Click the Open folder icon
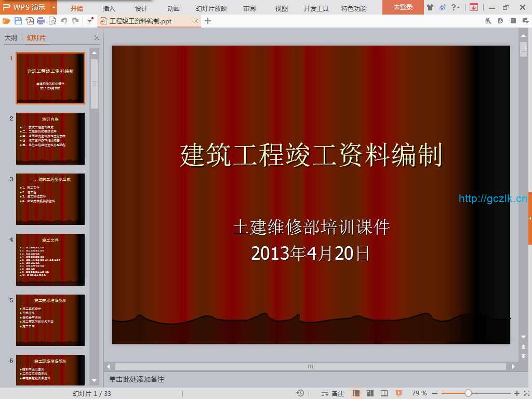532x399 pixels. tap(6, 21)
